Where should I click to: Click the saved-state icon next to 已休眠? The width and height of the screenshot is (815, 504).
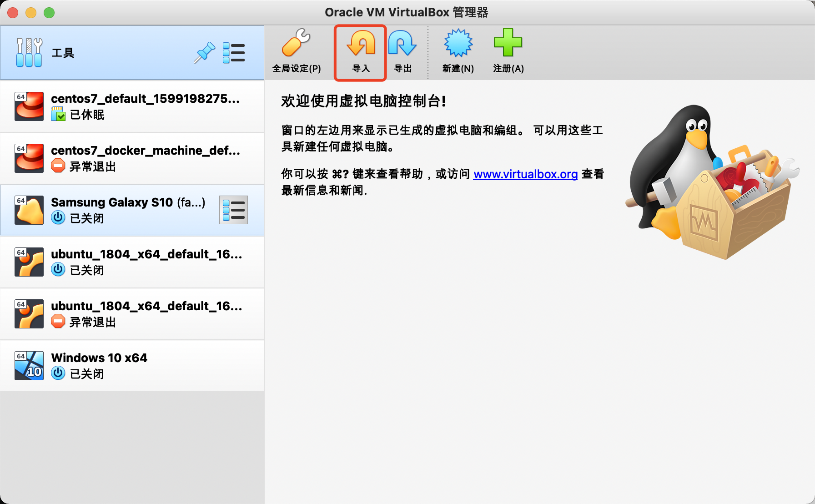(x=58, y=114)
